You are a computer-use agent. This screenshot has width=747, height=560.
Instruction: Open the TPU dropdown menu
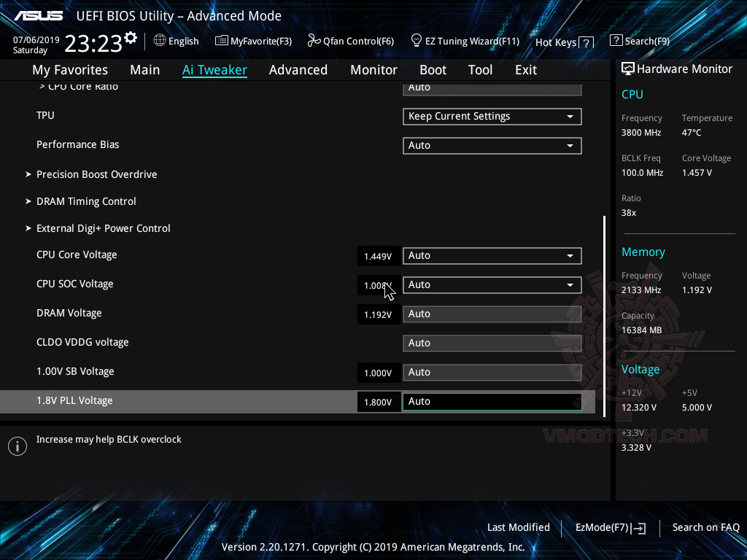492,116
